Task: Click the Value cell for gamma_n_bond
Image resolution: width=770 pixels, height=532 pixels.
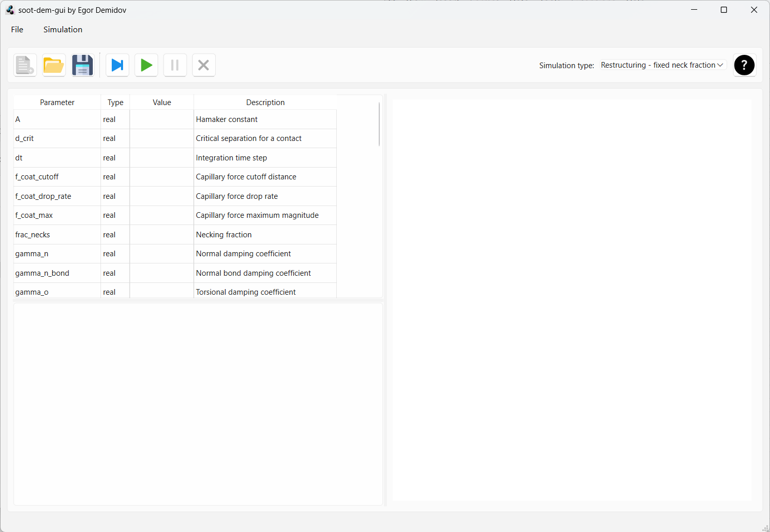Action: coord(162,273)
